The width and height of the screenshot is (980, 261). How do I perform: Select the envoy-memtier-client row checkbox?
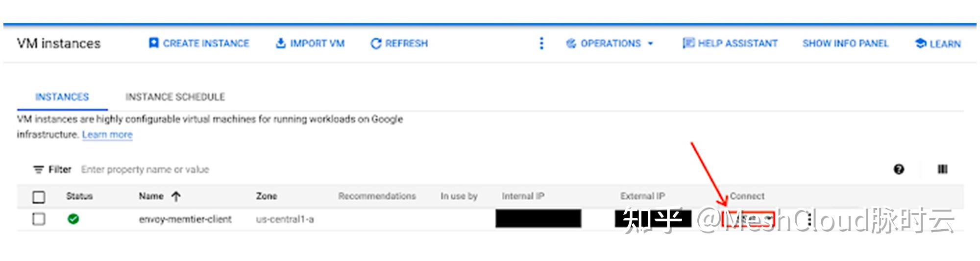point(39,219)
